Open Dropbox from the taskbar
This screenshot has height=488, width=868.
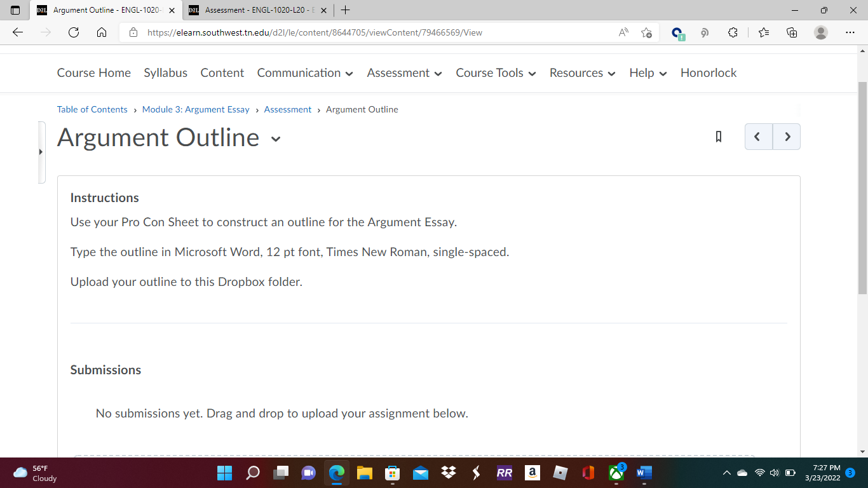449,473
